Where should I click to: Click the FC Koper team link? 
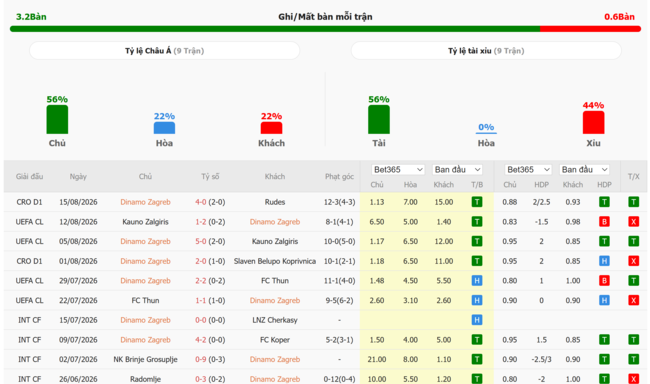click(275, 340)
